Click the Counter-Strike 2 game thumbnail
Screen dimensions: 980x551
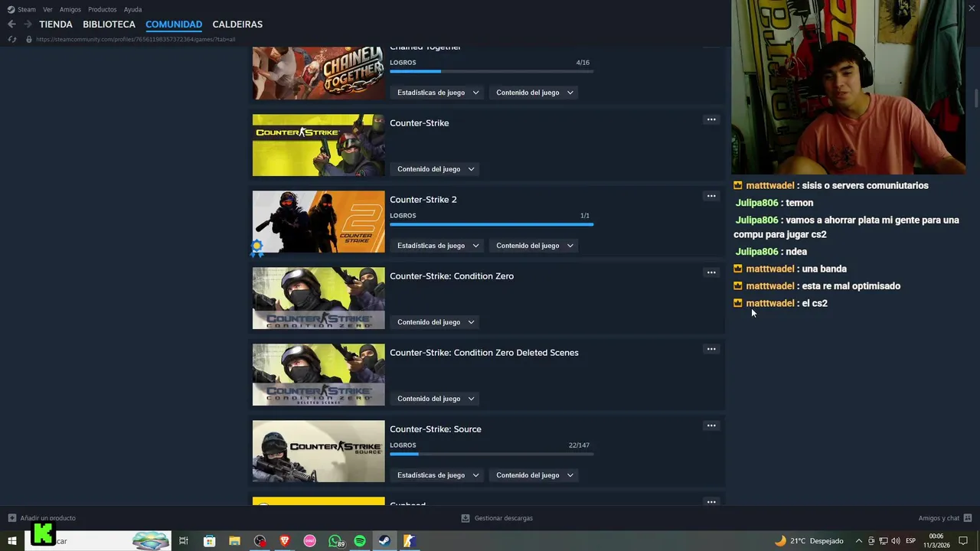coord(318,222)
